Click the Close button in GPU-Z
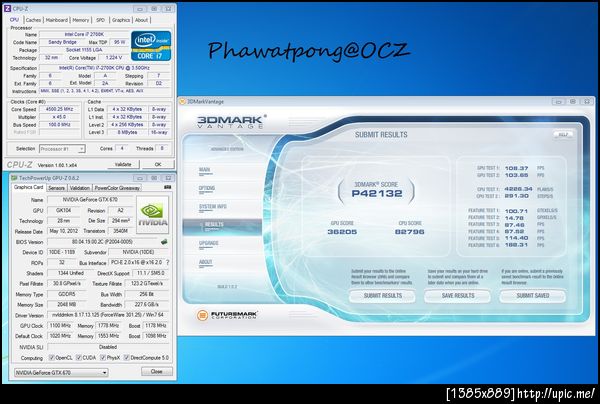This screenshot has width=600, height=404. tap(157, 371)
